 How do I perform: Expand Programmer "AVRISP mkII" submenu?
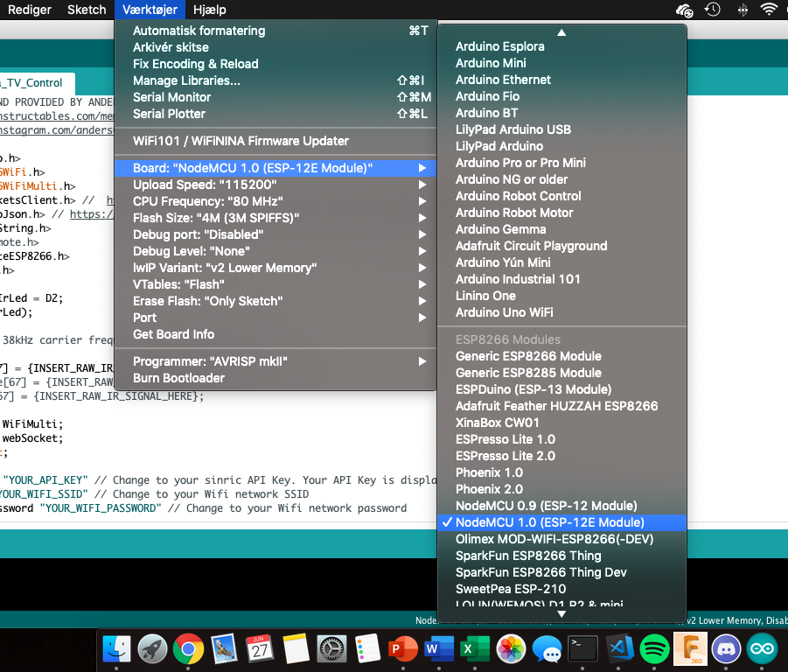click(x=275, y=360)
